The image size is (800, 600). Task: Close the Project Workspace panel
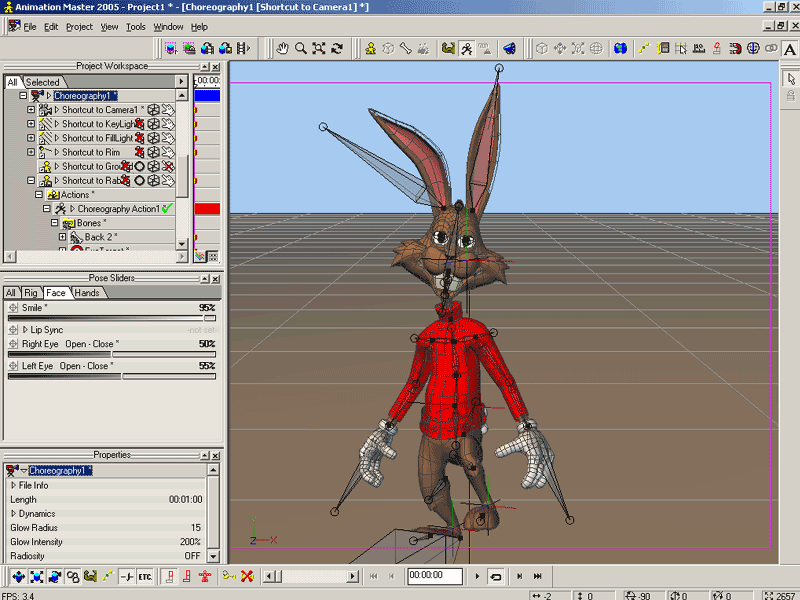(216, 67)
